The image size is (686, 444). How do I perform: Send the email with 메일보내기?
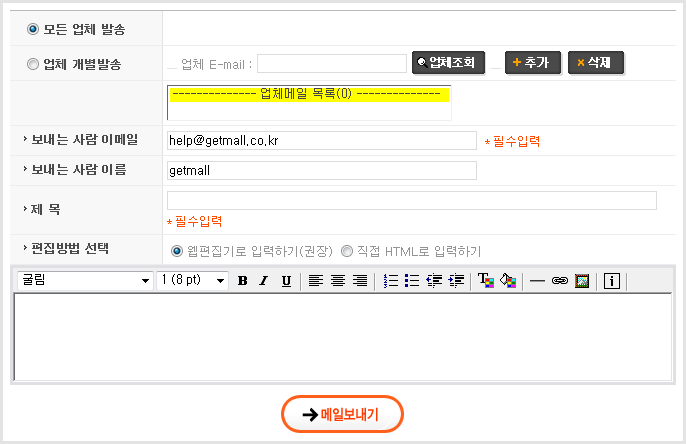(x=342, y=414)
